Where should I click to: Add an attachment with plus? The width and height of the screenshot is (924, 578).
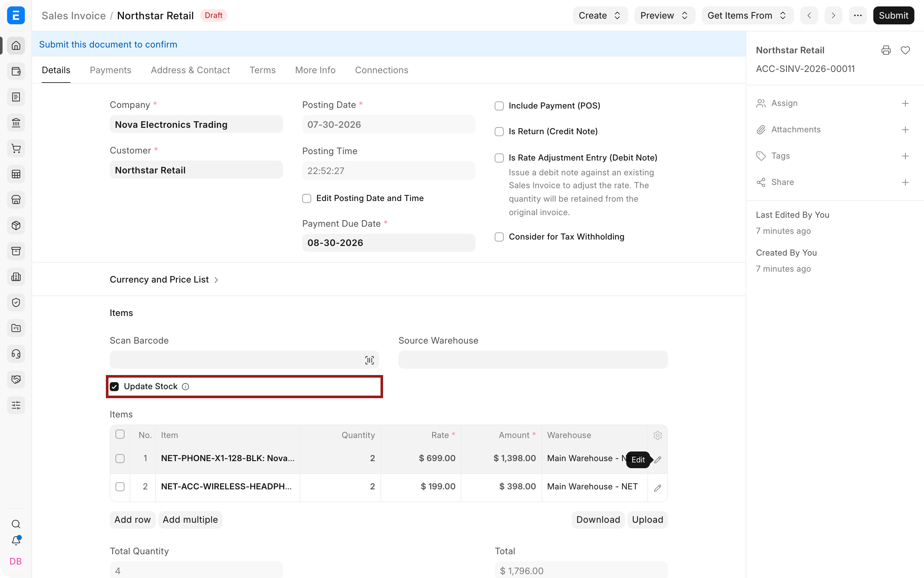(905, 130)
